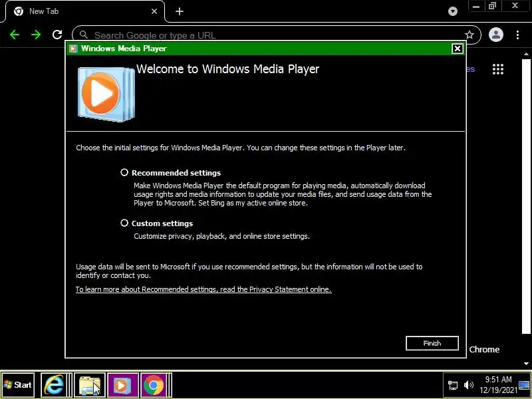Select the New Tab tab
532x399 pixels.
[x=85, y=11]
